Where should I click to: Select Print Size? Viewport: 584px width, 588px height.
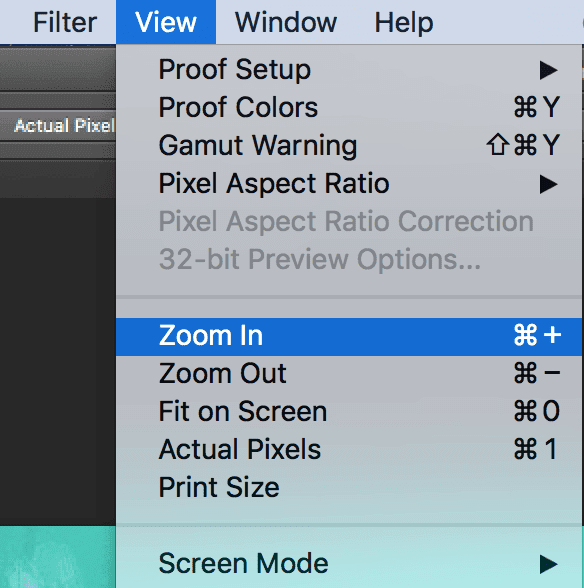tap(349, 488)
